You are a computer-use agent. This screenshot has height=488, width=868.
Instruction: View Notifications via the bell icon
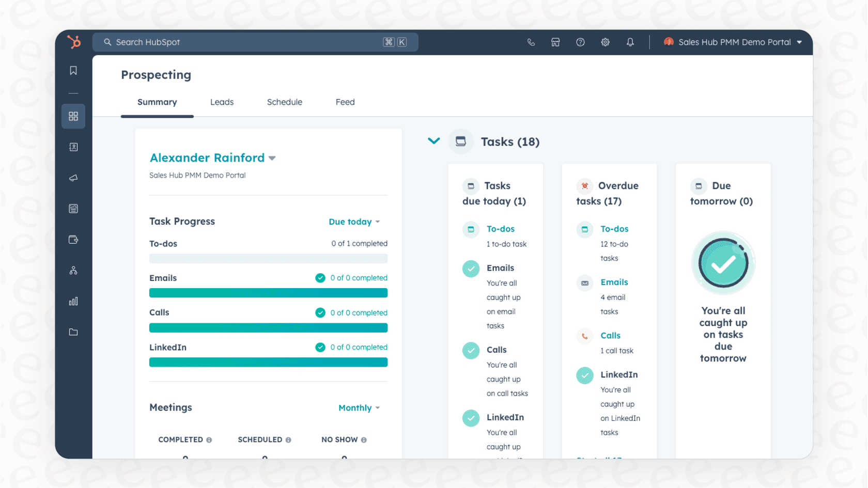pyautogui.click(x=630, y=42)
